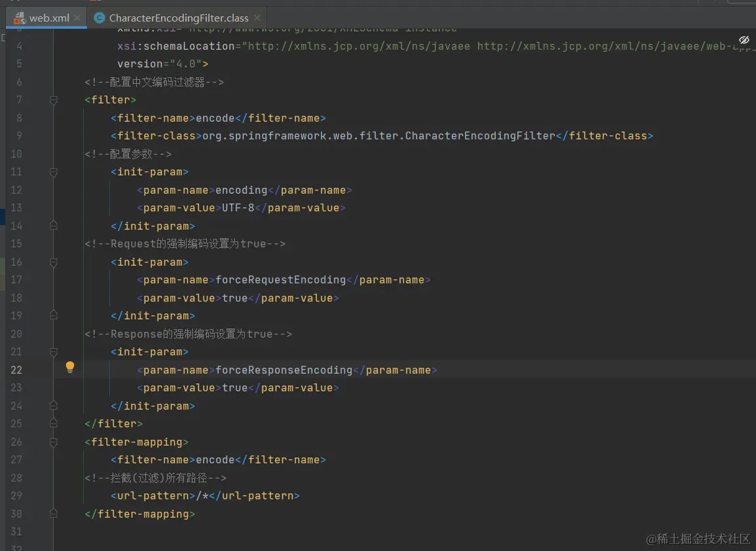756x551 pixels.
Task: Click encode in filter-name on line 8
Action: point(215,118)
